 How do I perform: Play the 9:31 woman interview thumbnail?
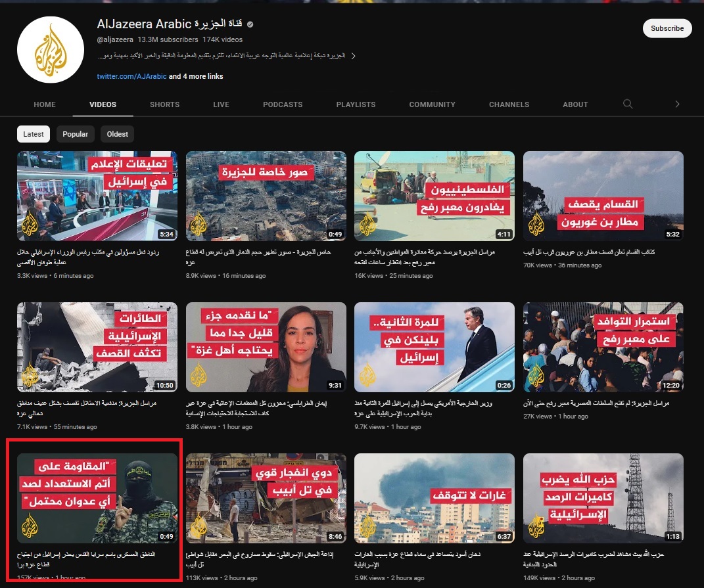pyautogui.click(x=266, y=348)
